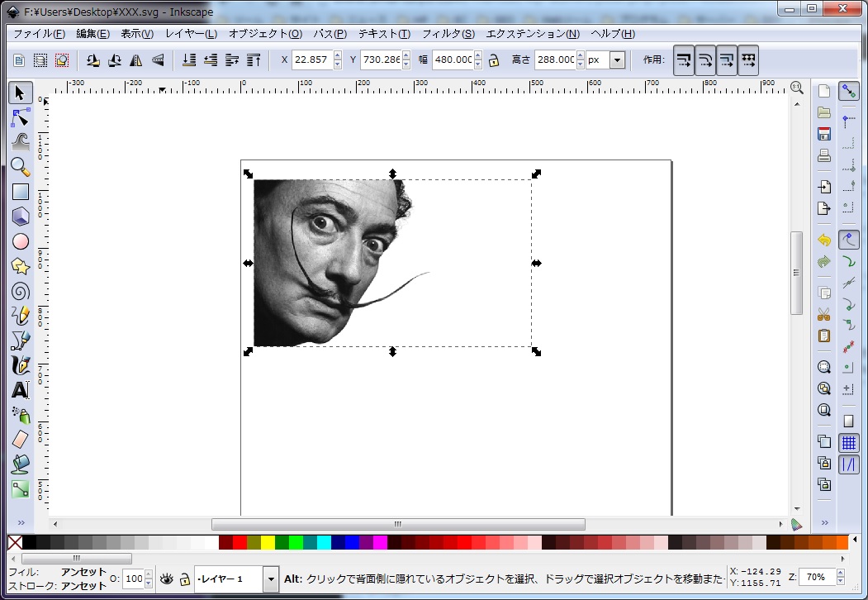Increase the height value spinner
This screenshot has width=868, height=600.
[580, 55]
